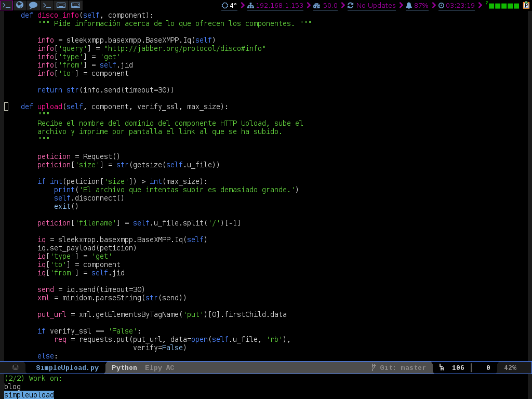Click the 'exit()' call line
Image resolution: width=532 pixels, height=399 pixels.
(x=66, y=206)
